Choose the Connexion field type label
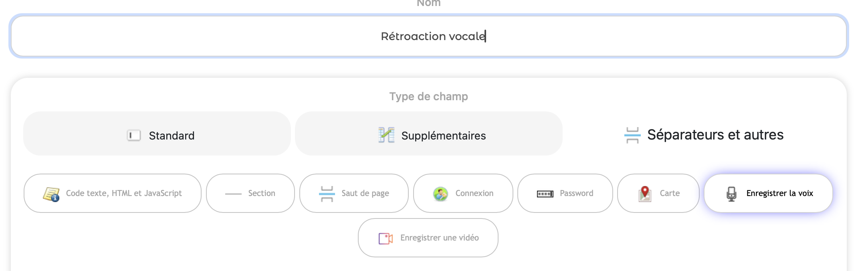Image resolution: width=868 pixels, height=271 pixels. pos(474,193)
